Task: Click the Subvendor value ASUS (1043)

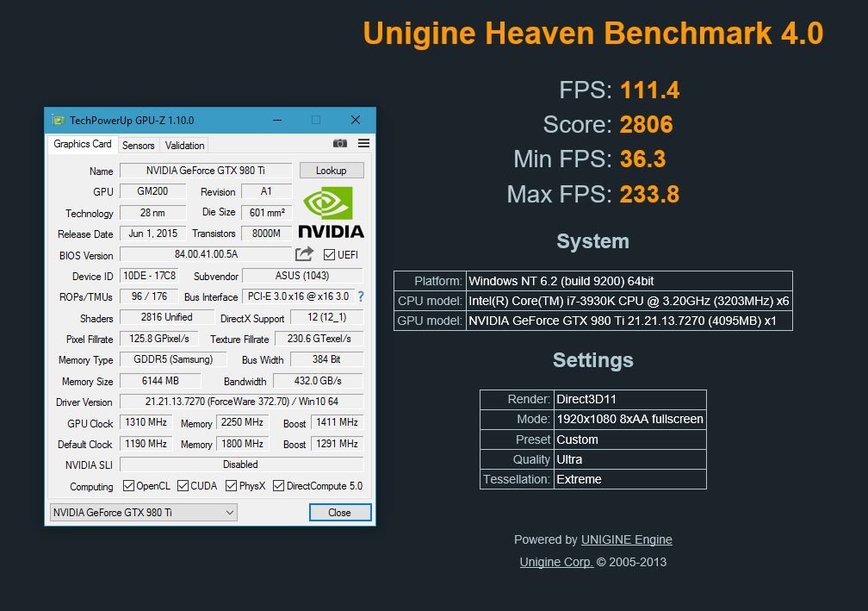Action: (x=302, y=276)
